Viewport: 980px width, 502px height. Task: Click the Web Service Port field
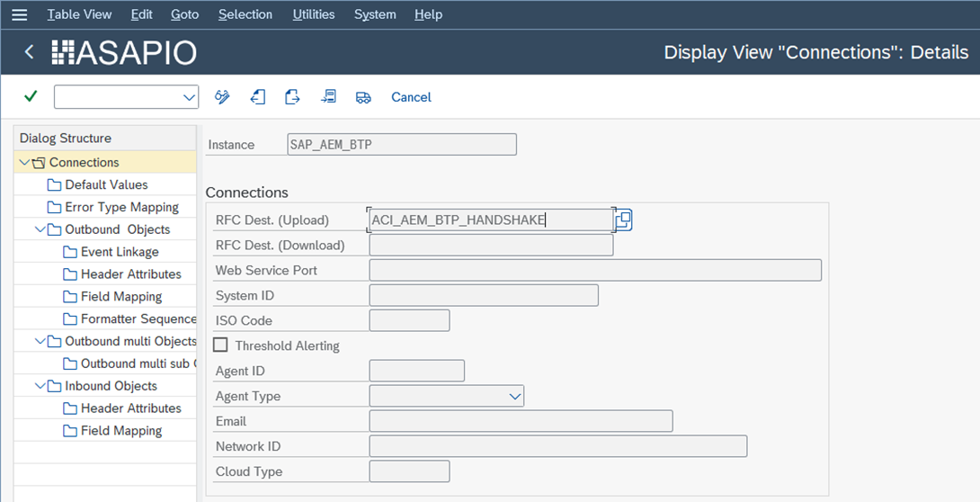point(595,270)
